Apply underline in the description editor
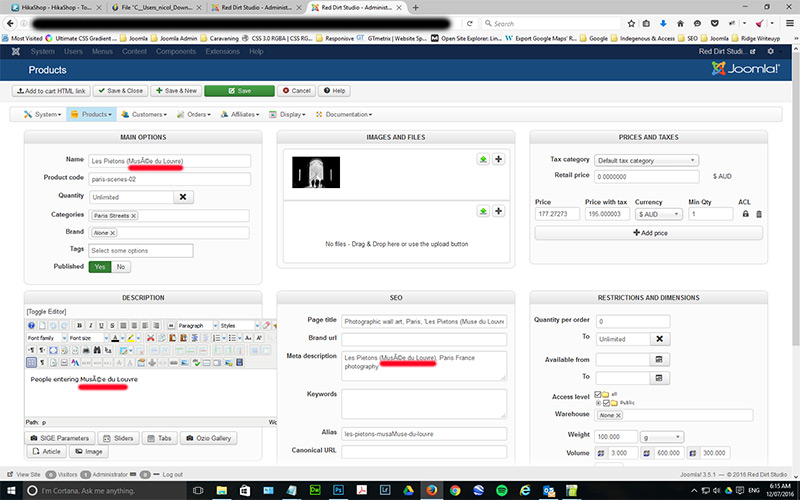Viewport: 800px width, 500px height. tap(102, 326)
